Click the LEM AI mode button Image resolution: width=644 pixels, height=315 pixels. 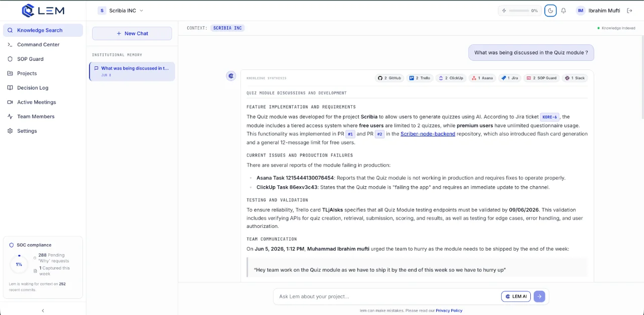click(x=516, y=296)
